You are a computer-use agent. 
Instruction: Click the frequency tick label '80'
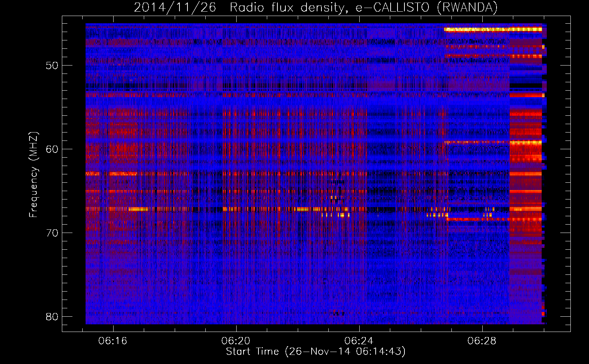pos(52,317)
